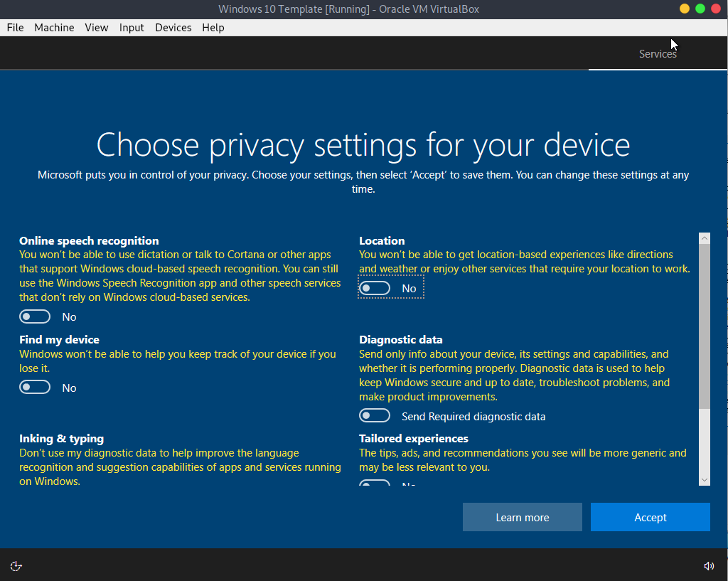Click the Location heading
This screenshot has height=581, width=728.
[382, 240]
